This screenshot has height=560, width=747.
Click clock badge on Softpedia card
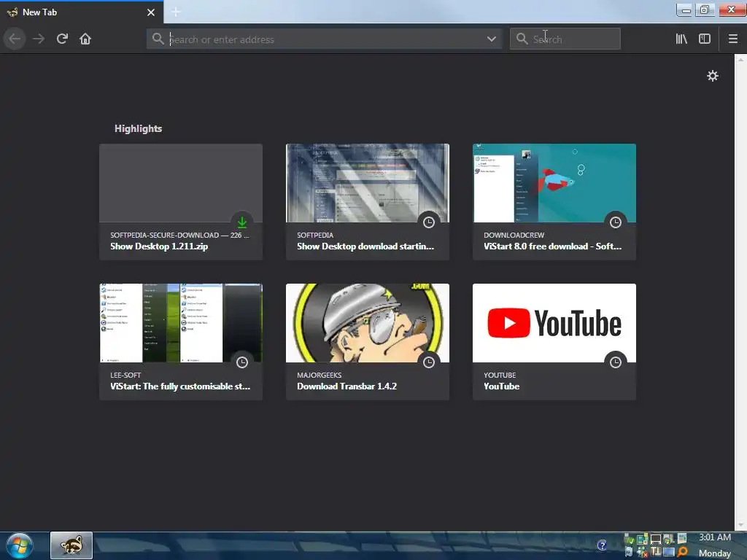pyautogui.click(x=429, y=222)
